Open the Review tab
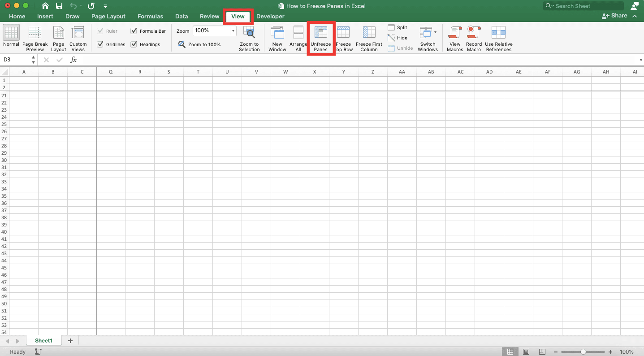 pyautogui.click(x=210, y=16)
